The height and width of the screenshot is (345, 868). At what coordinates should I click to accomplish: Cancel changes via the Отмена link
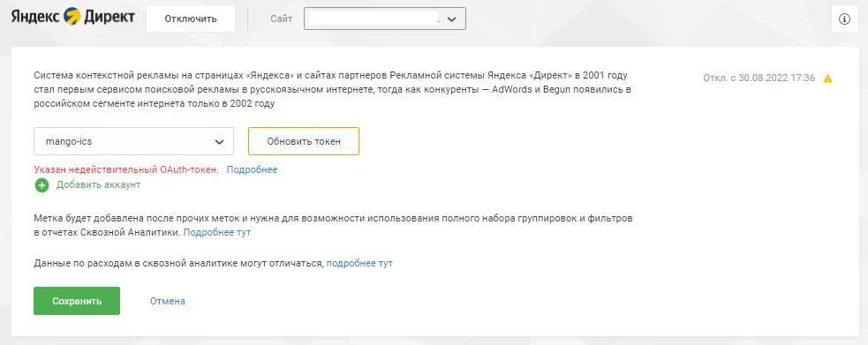(x=167, y=301)
